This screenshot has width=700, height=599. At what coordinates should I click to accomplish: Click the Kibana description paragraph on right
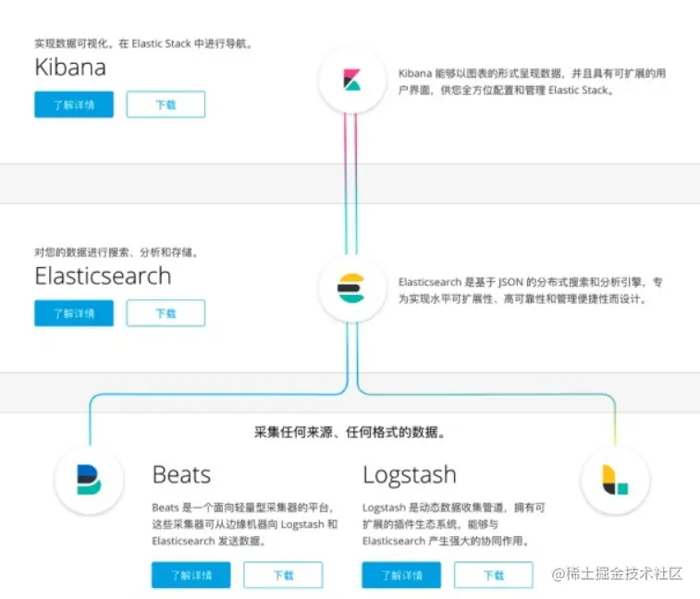[532, 81]
